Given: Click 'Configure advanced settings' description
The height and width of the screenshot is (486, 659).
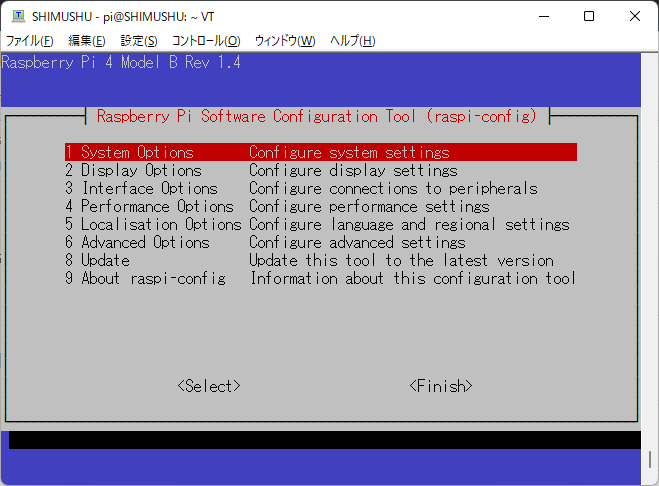Looking at the screenshot, I should click(x=357, y=243).
